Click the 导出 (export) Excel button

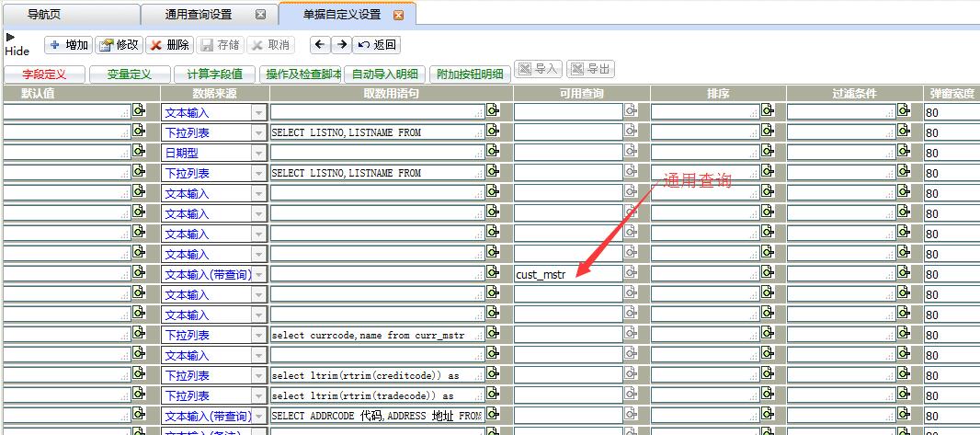tap(590, 69)
